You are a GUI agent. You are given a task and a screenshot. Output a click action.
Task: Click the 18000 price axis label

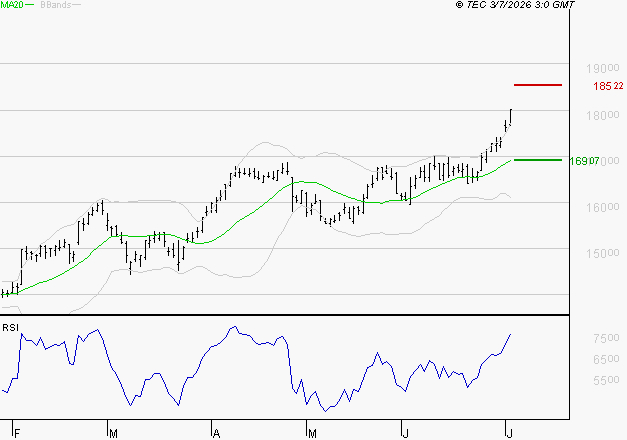tap(603, 116)
